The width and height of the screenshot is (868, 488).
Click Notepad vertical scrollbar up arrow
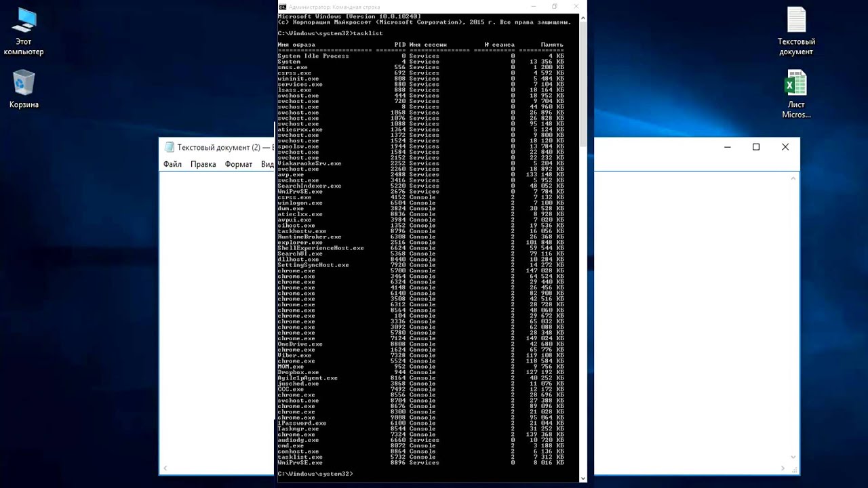pyautogui.click(x=794, y=178)
